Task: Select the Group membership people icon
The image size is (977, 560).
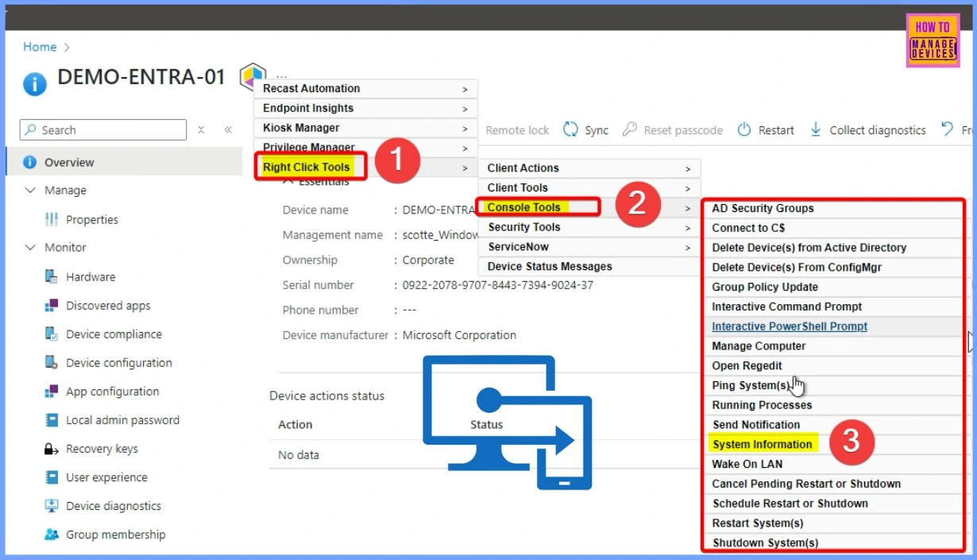Action: point(52,535)
